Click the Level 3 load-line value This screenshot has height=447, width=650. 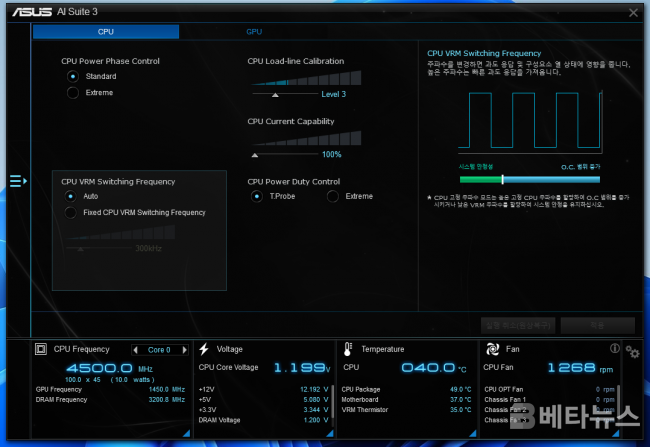click(x=333, y=94)
